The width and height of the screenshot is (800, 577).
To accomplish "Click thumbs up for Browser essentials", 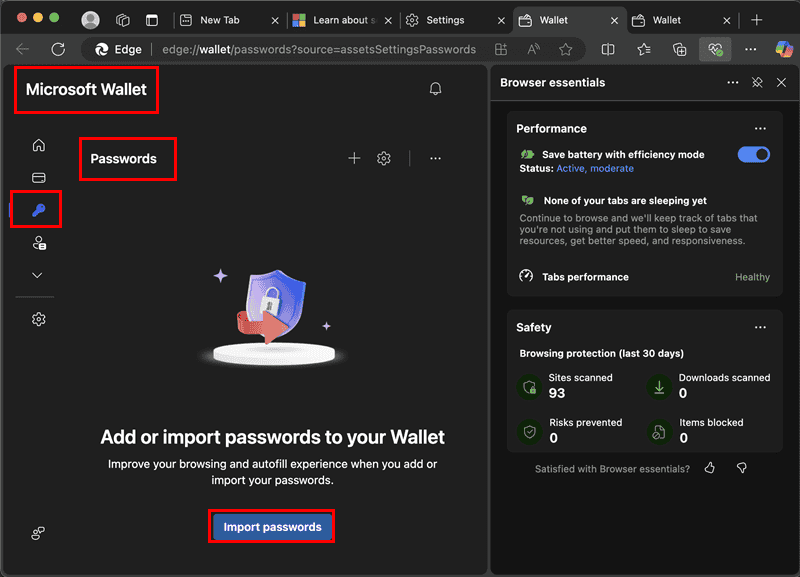I will (x=710, y=468).
